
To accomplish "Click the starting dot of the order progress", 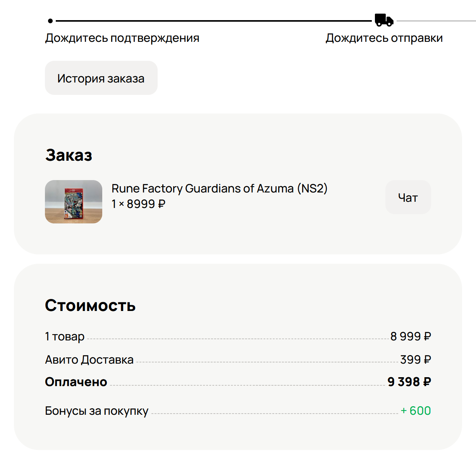I will point(50,21).
